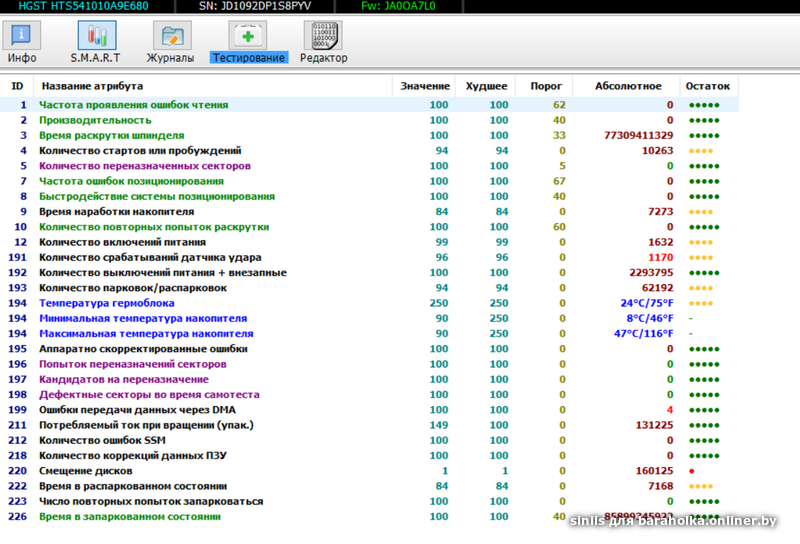800x544 pixels.
Task: Select Быстродействие системы позиционирования row
Action: tap(369, 196)
